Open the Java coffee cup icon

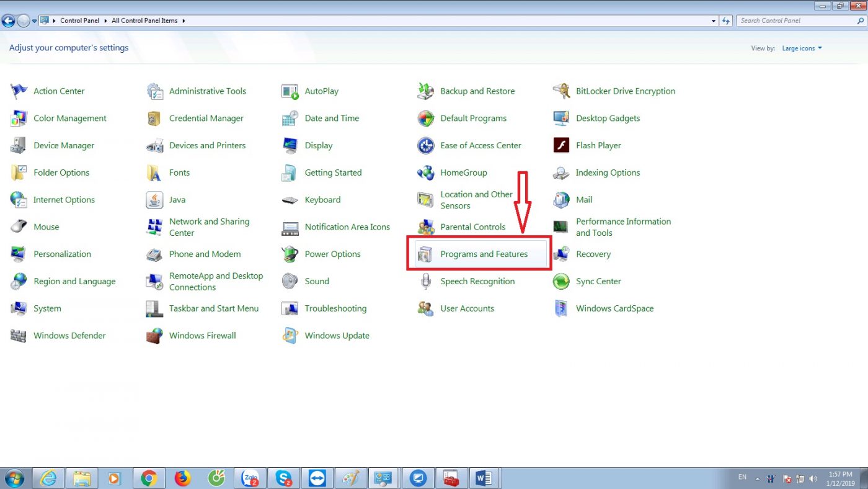(x=154, y=200)
